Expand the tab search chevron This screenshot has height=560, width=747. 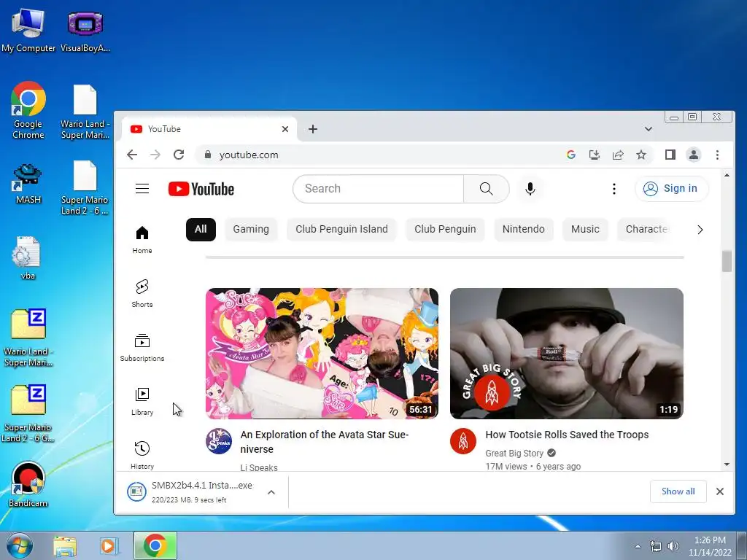(649, 129)
